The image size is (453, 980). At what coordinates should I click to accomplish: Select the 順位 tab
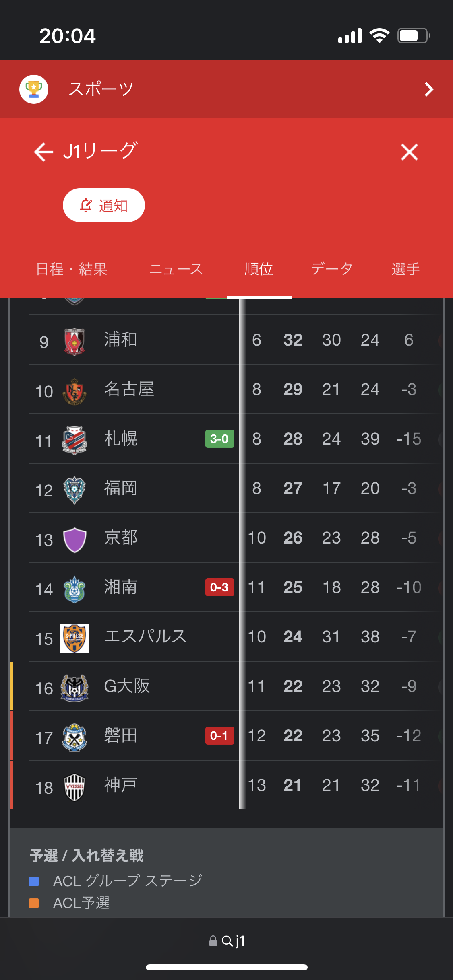coord(259,269)
